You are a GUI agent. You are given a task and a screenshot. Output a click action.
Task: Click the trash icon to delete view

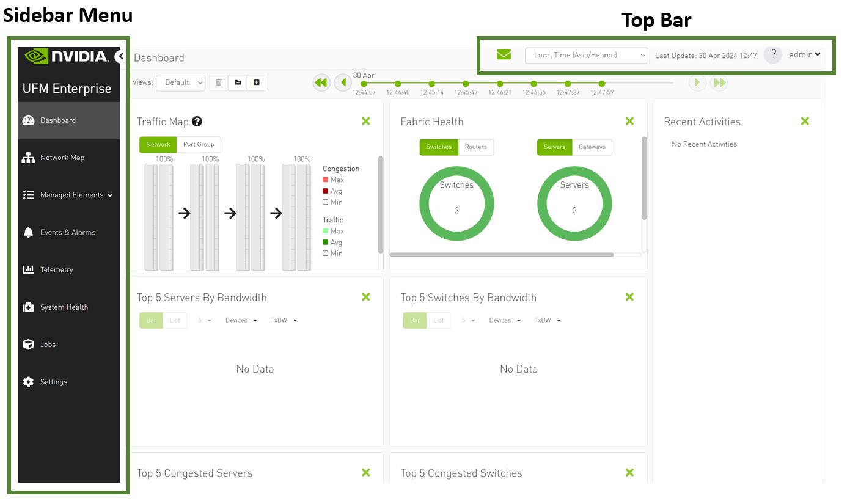219,82
